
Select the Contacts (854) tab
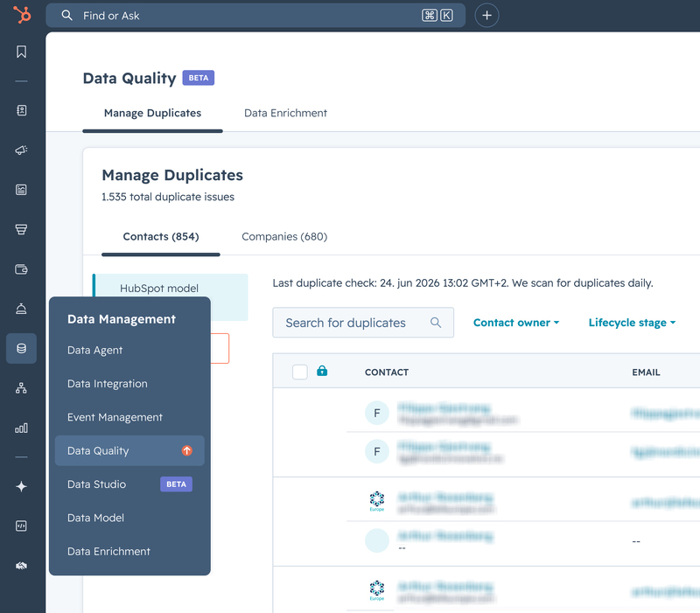(x=161, y=236)
